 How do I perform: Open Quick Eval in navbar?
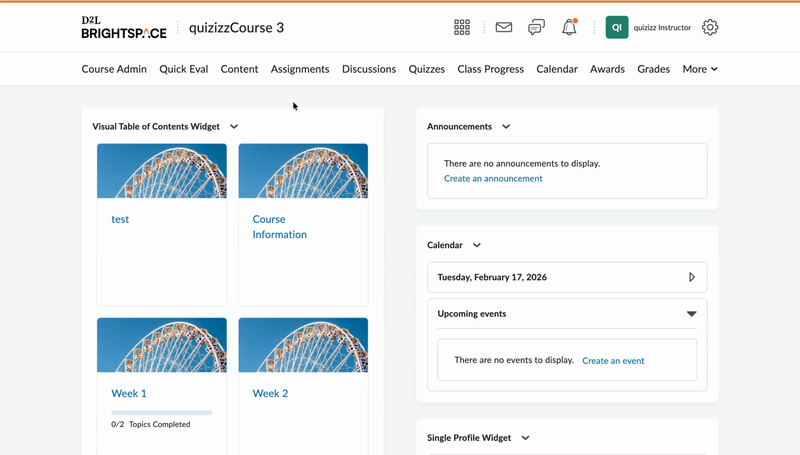pyautogui.click(x=184, y=69)
